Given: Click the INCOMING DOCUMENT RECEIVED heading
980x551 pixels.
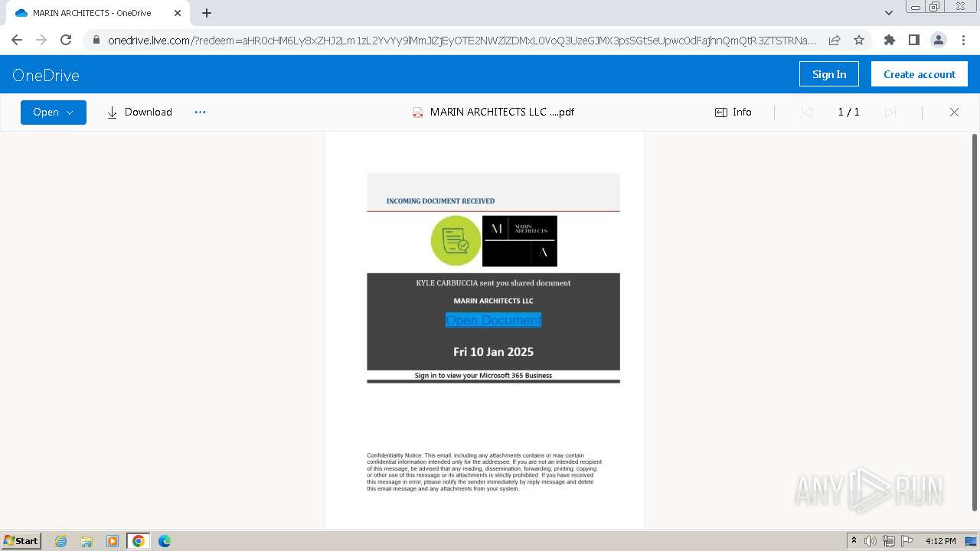Looking at the screenshot, I should pyautogui.click(x=440, y=201).
